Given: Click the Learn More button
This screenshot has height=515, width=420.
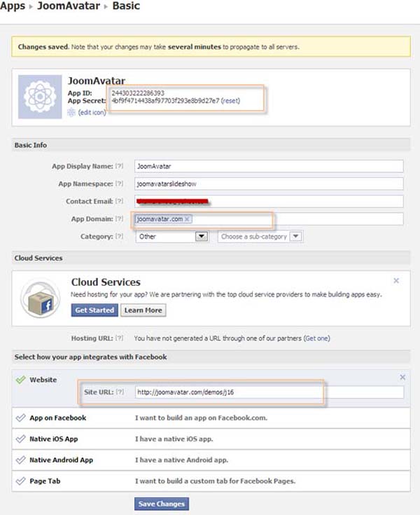Looking at the screenshot, I should (143, 310).
